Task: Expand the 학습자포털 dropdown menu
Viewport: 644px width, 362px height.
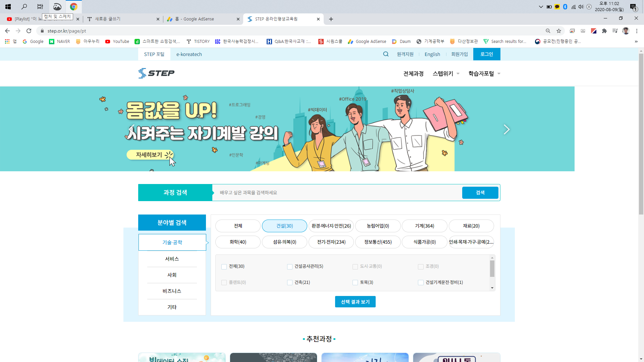Action: 484,73
